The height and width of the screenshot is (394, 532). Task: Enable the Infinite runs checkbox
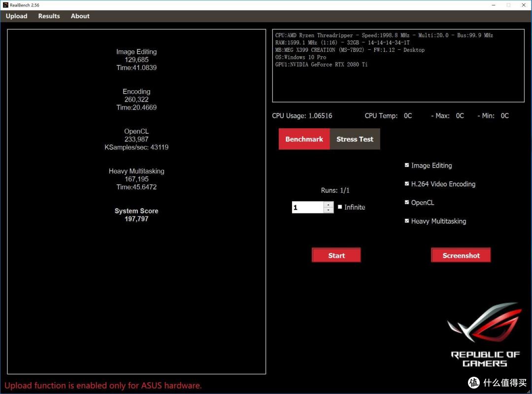(340, 207)
